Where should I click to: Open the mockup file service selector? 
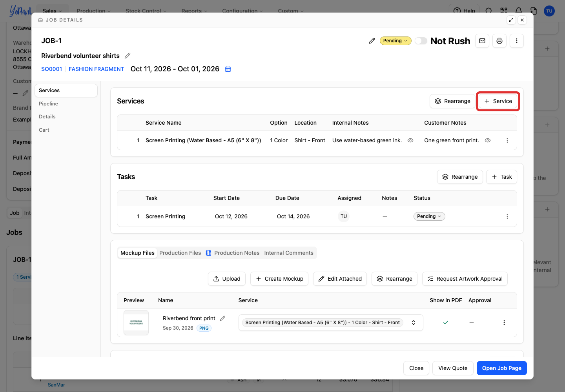(331, 323)
